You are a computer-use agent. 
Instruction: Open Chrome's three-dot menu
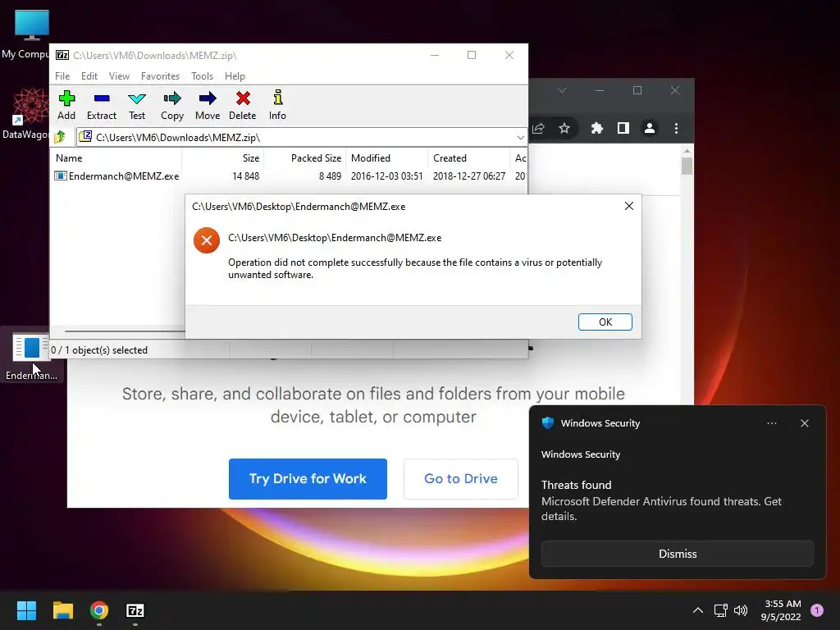676,128
